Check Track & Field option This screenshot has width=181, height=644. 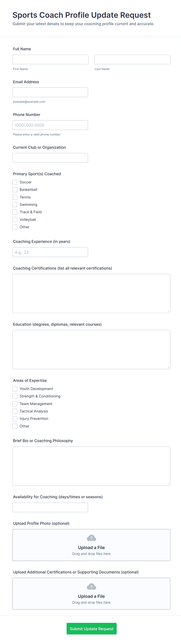15,212
